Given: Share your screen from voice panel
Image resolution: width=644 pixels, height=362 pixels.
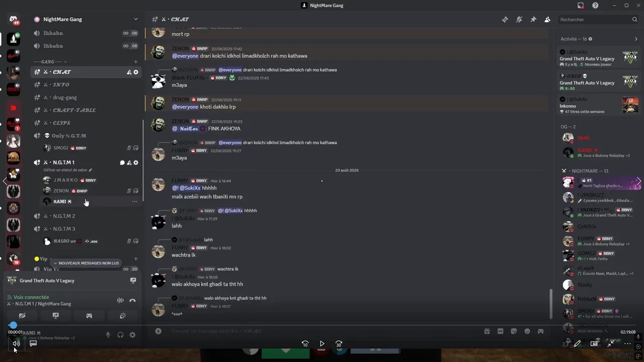Looking at the screenshot, I should (56, 316).
